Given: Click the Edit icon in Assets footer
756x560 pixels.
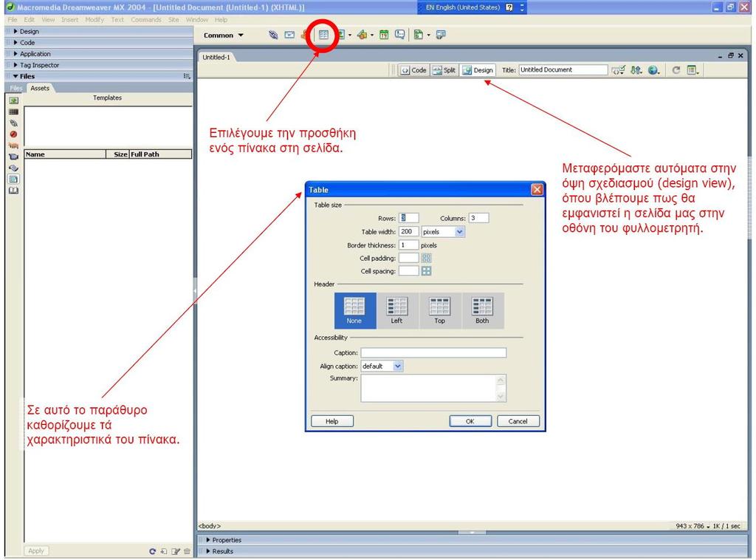Looking at the screenshot, I should pos(176,551).
